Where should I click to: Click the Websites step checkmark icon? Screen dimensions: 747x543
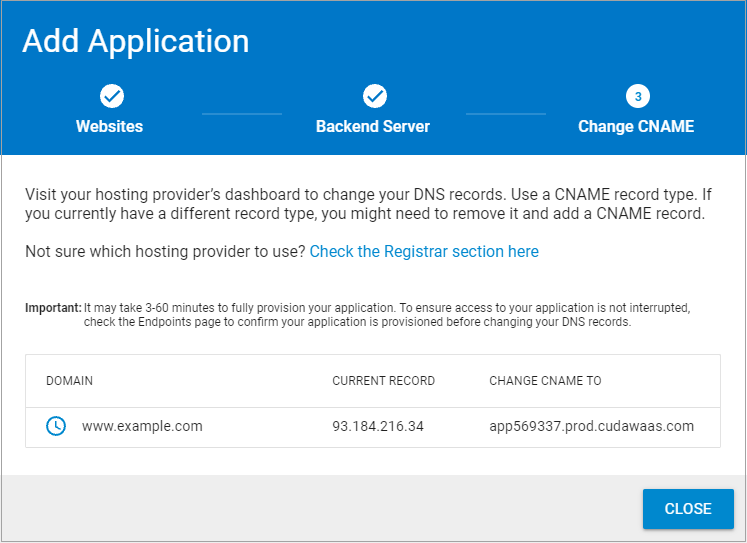click(x=112, y=96)
